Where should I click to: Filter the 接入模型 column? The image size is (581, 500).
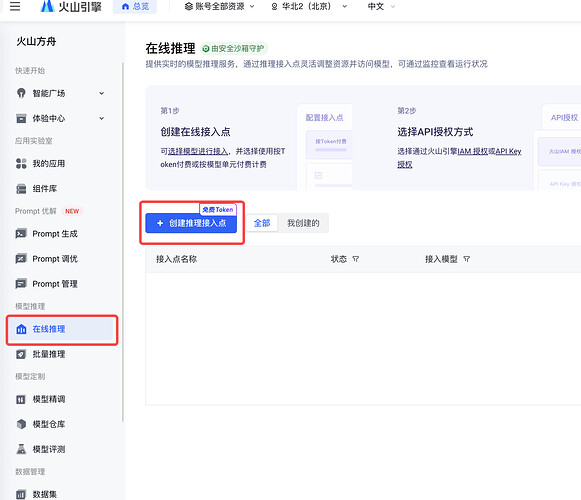click(x=467, y=259)
